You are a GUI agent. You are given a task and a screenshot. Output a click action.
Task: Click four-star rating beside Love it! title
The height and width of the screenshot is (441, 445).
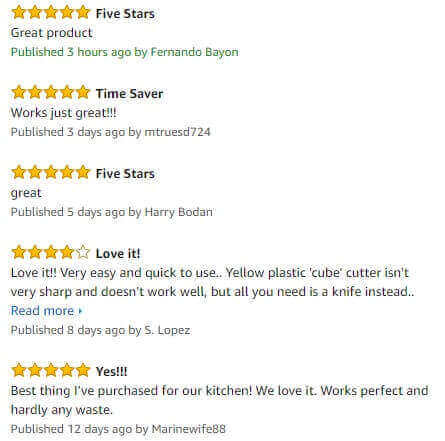51,252
